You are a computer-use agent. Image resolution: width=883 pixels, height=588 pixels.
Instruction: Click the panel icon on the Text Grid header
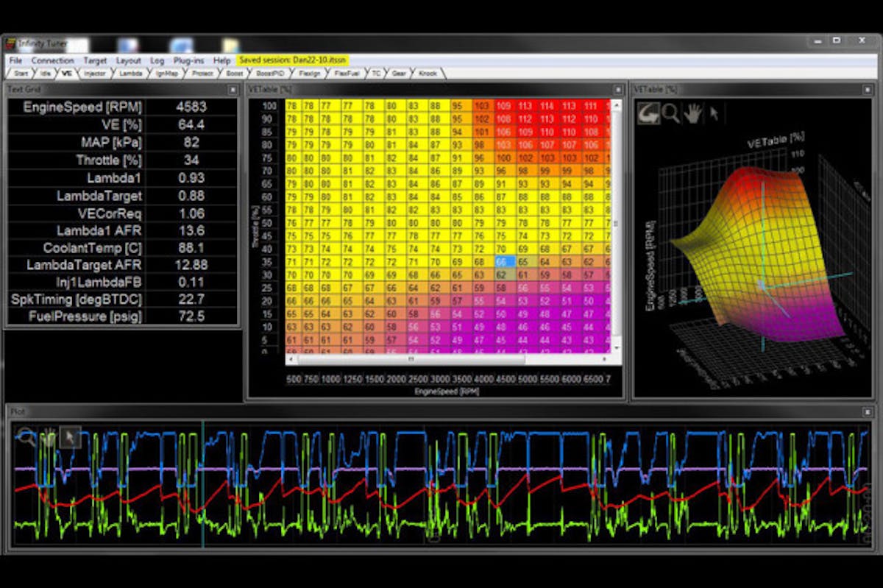tap(231, 91)
